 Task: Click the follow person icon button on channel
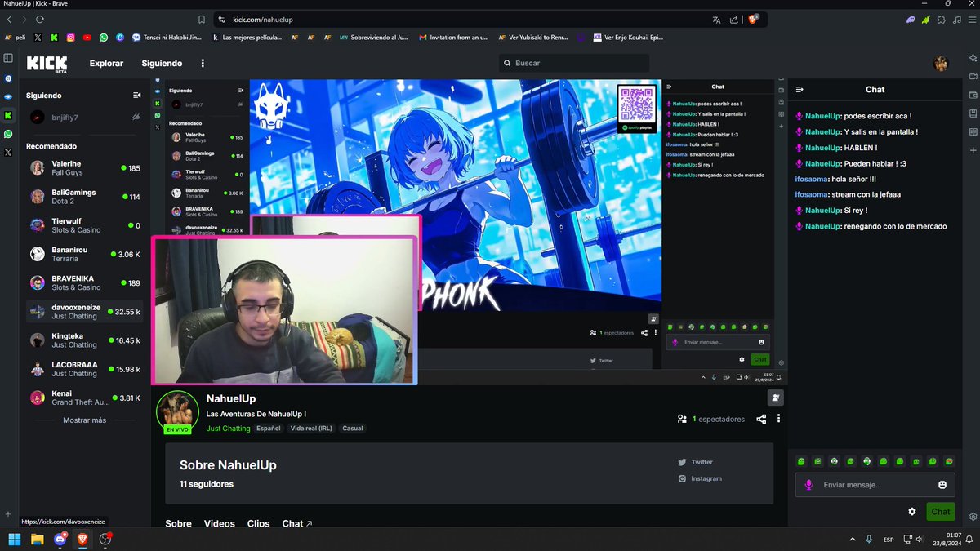coord(775,398)
